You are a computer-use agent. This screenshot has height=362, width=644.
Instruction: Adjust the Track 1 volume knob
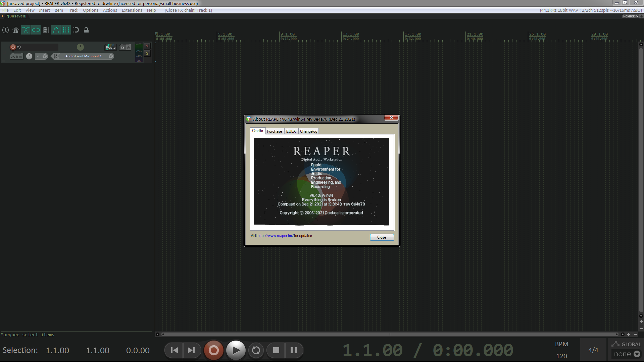80,47
